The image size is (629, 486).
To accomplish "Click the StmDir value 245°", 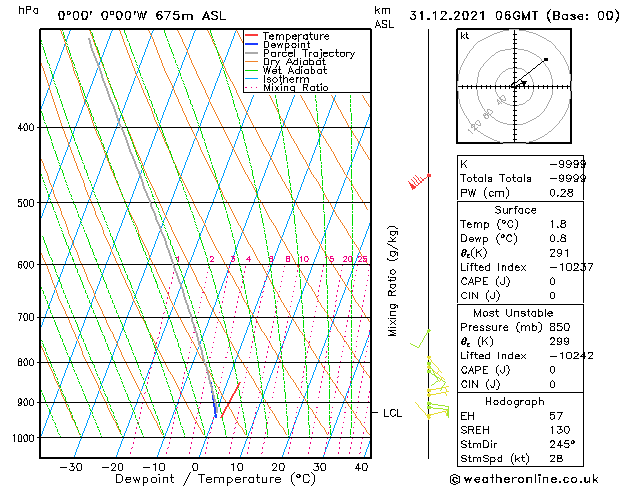I will coord(562,444).
